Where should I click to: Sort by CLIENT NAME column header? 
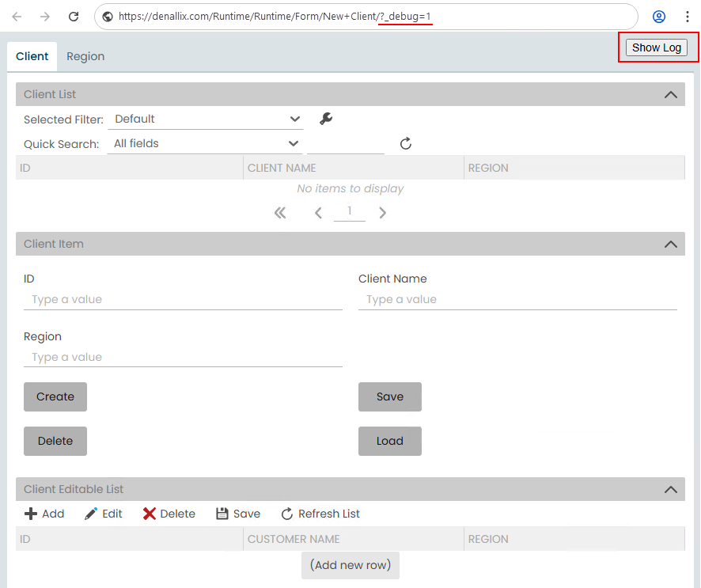tap(354, 168)
